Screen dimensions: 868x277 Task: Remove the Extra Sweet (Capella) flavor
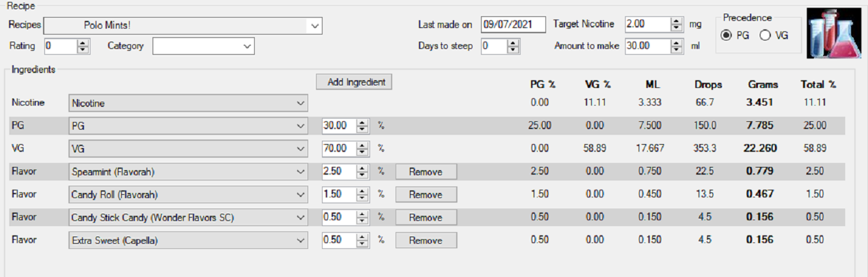(426, 241)
